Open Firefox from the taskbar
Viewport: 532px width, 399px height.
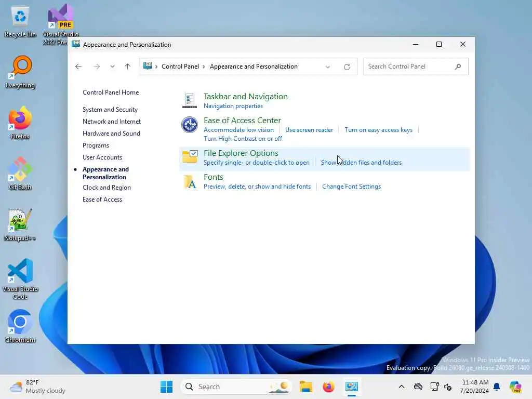328,387
